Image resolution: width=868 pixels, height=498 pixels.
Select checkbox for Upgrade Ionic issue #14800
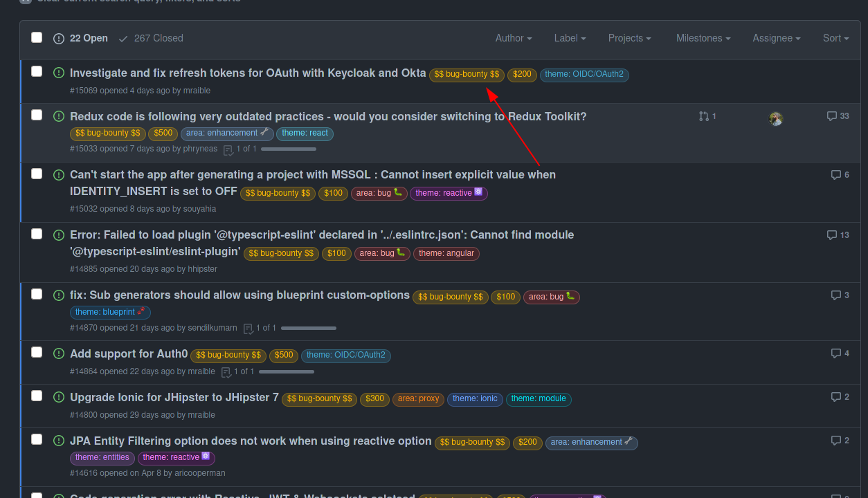[x=37, y=396]
